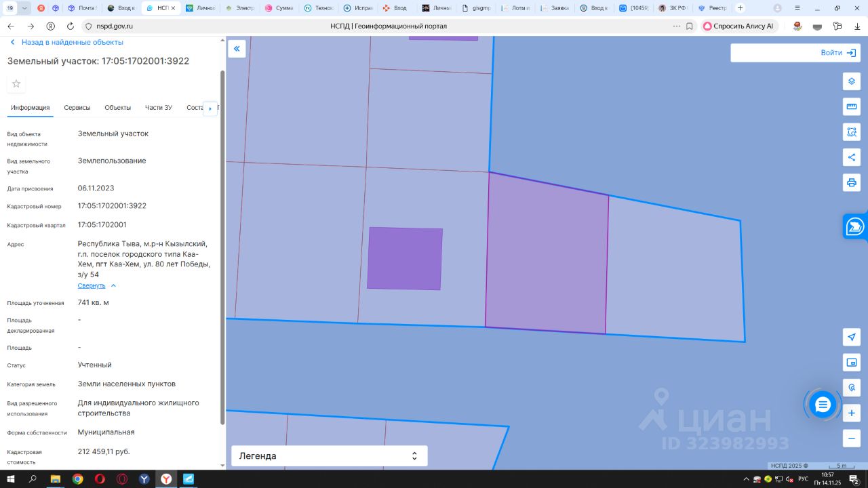Zoom in with the plus button
This screenshot has width=868, height=488.
point(852,413)
